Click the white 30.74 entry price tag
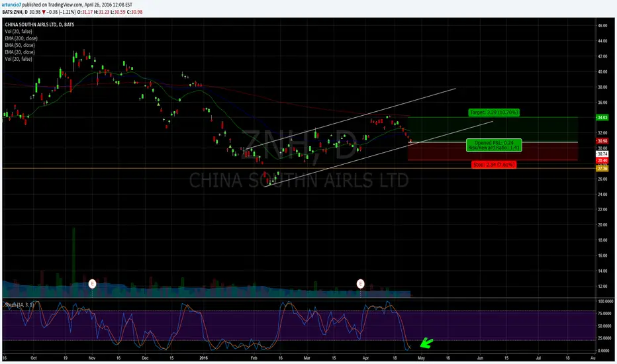 (x=602, y=154)
